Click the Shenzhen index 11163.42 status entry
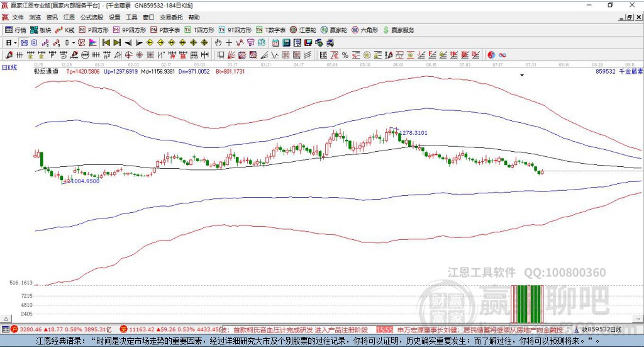The height and width of the screenshot is (347, 644). (x=170, y=329)
